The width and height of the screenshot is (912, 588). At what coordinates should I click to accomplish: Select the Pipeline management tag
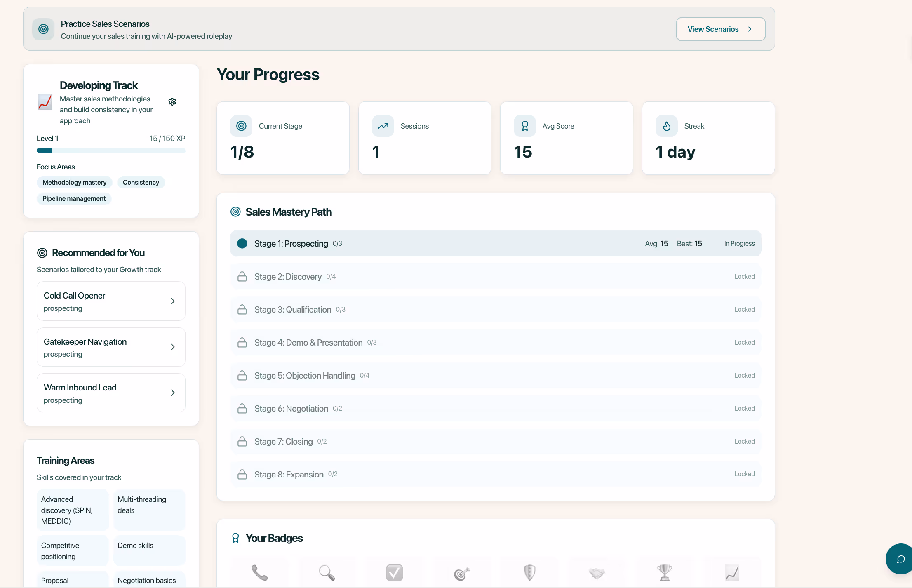[74, 199]
